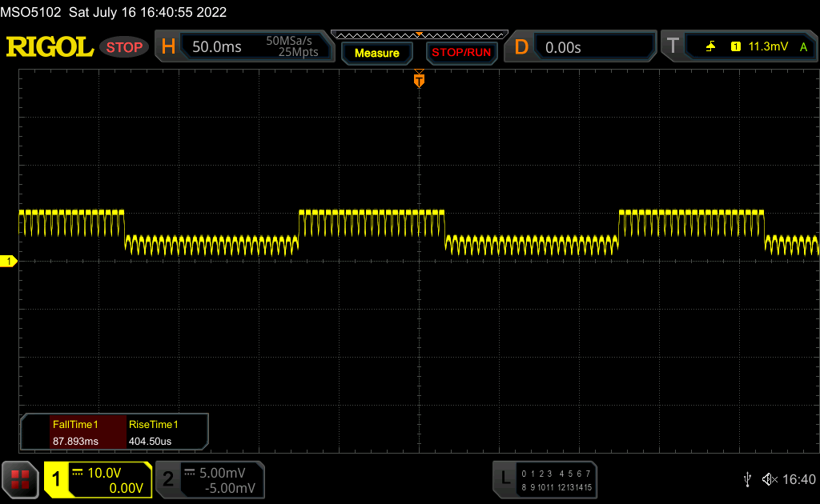Viewport: 820px width, 504px height.
Task: Click the T trigger settings icon
Action: [673, 47]
